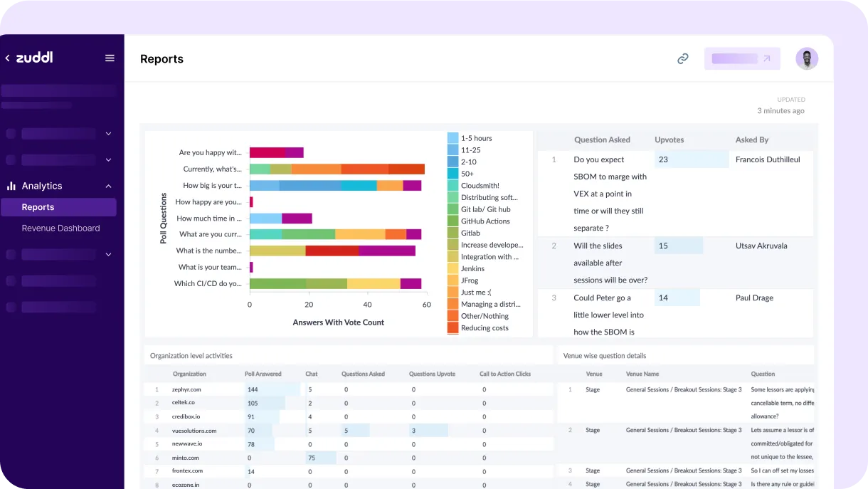Expand the first blurred sidebar section chevron
Screen dimensions: 868x489
[x=108, y=133]
